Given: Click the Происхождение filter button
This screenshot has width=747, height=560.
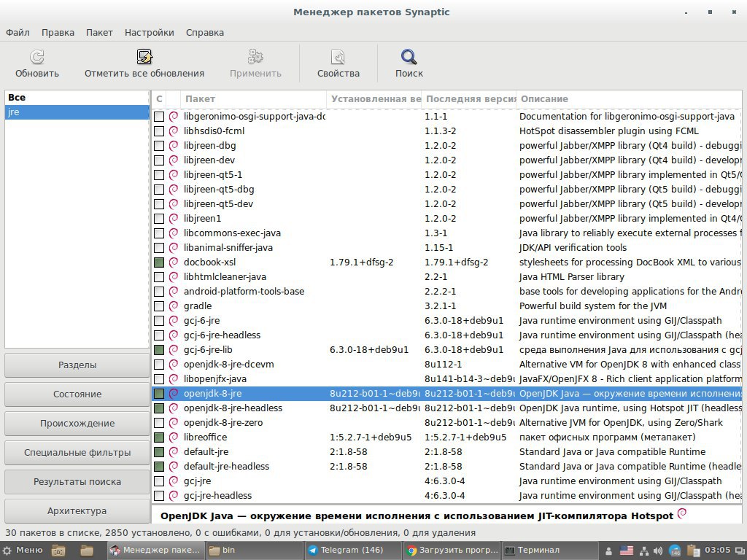Looking at the screenshot, I should point(77,424).
